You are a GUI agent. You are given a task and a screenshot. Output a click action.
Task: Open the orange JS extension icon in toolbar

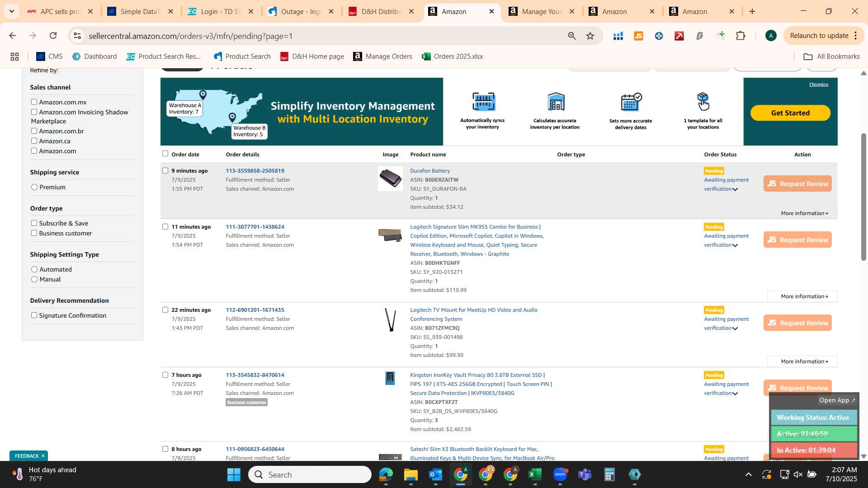[638, 36]
